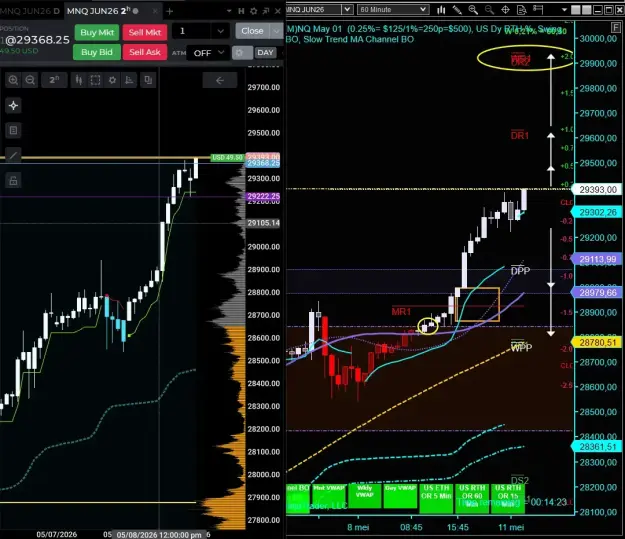This screenshot has width=625, height=539.
Task: Select the pencil drawing tools icon
Action: coord(457,10)
